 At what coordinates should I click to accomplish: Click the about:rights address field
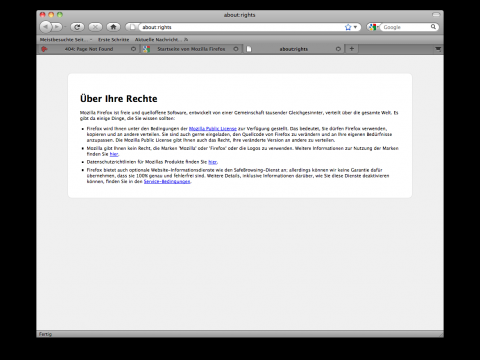coord(242,27)
